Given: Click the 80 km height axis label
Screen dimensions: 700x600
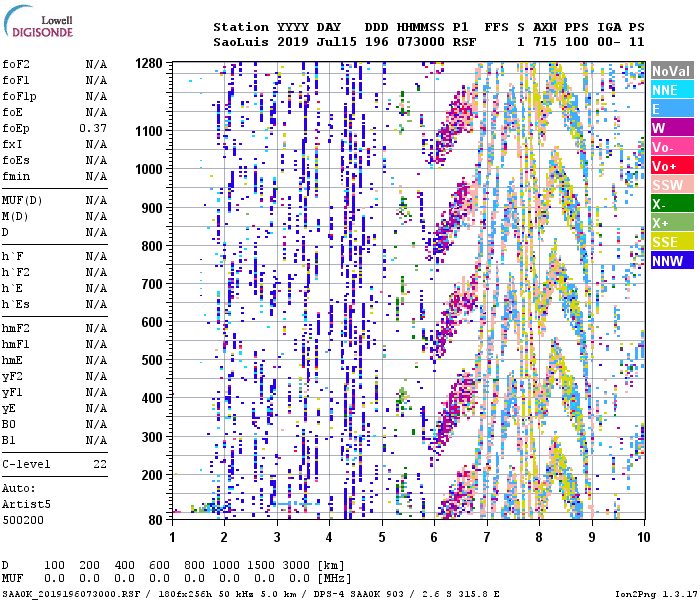Looking at the screenshot, I should [156, 520].
